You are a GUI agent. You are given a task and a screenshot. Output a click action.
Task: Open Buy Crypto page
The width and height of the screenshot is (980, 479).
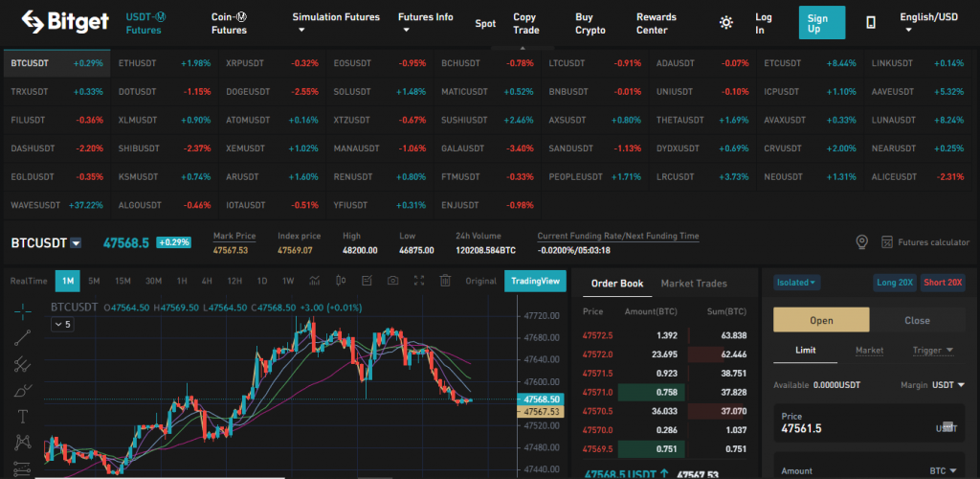click(590, 23)
